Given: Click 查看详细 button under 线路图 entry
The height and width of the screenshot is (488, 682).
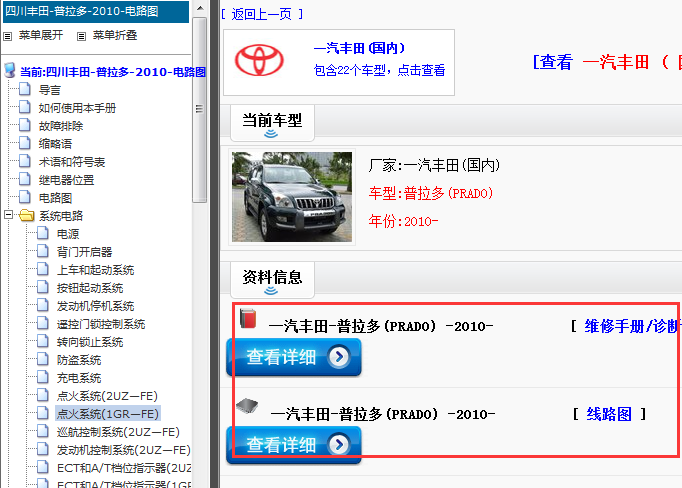Looking at the screenshot, I should (x=294, y=445).
